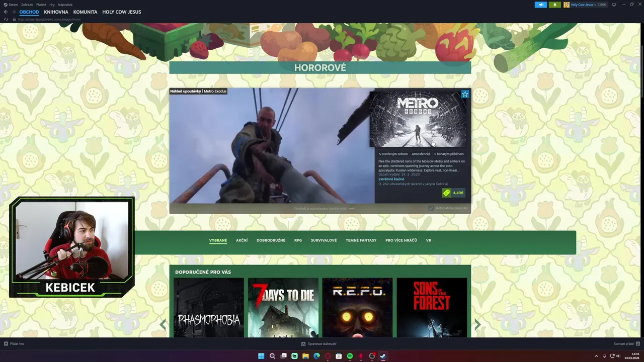Select the AKČNÍ category tab

tap(242, 240)
